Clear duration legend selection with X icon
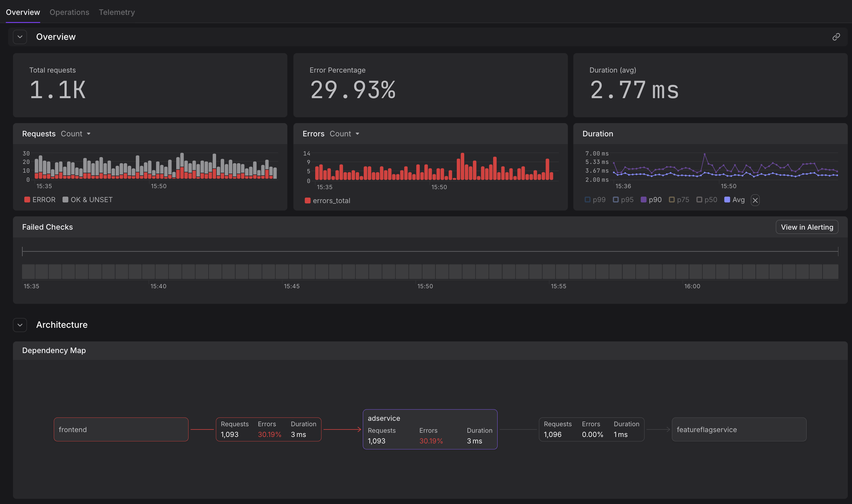The height and width of the screenshot is (504, 852). 755,200
